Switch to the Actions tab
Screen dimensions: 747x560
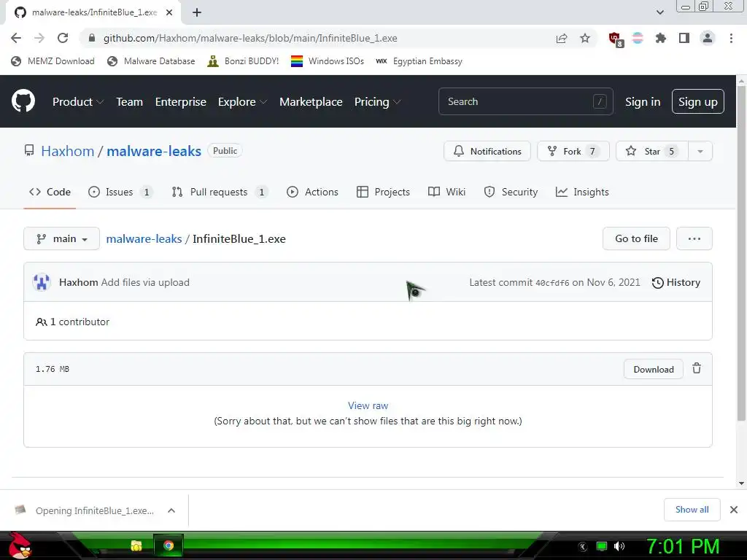click(312, 192)
